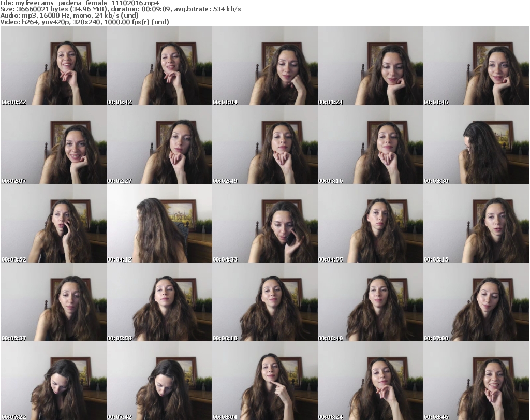Open the frame timestamped 00:01:24
Screen dimensions: 530x420
[x=371, y=66]
